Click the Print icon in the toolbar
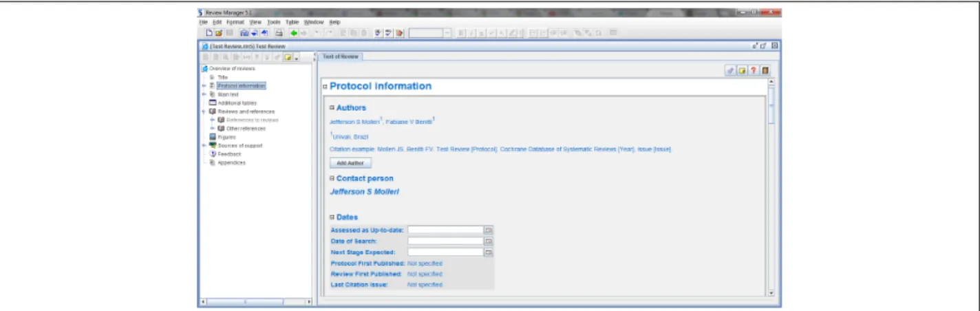980x311 pixels. pyautogui.click(x=279, y=32)
